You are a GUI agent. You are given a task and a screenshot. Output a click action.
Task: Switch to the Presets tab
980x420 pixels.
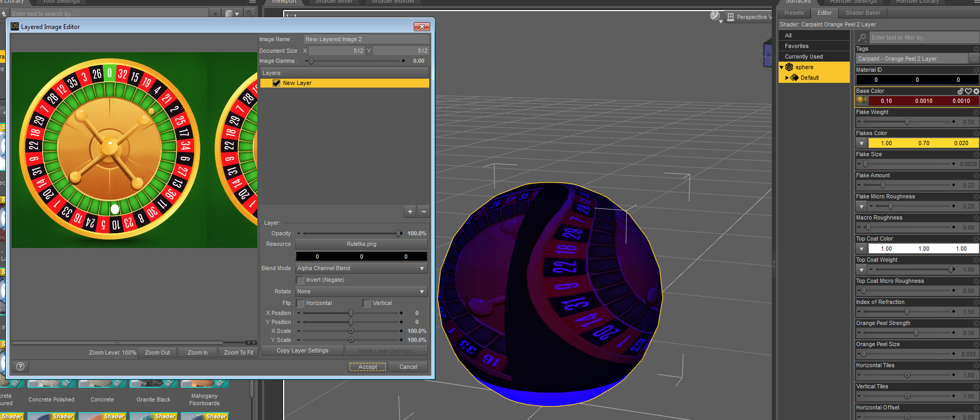794,13
